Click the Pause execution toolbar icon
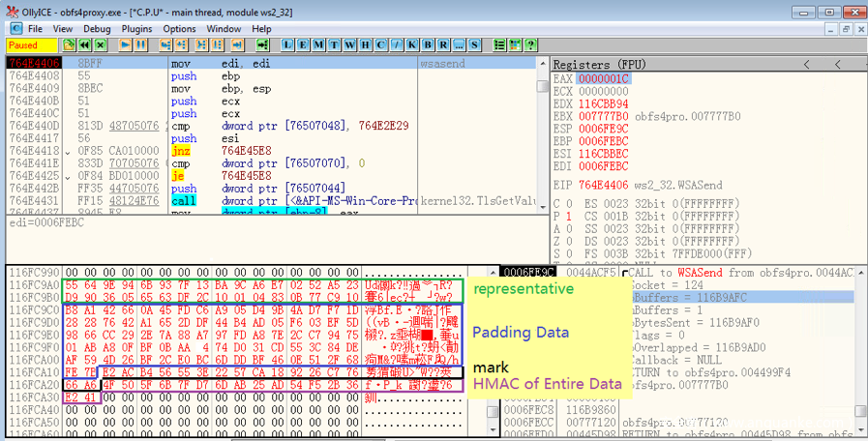 (141, 44)
